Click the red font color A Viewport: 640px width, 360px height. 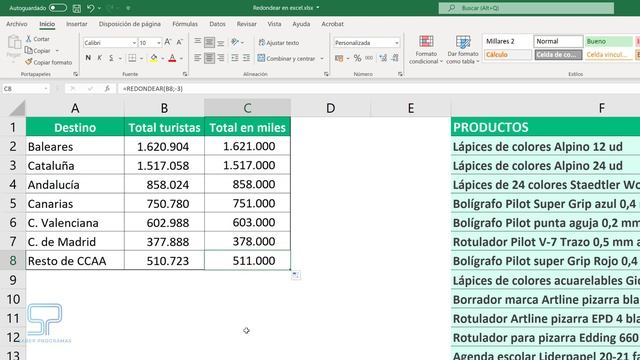(x=172, y=58)
